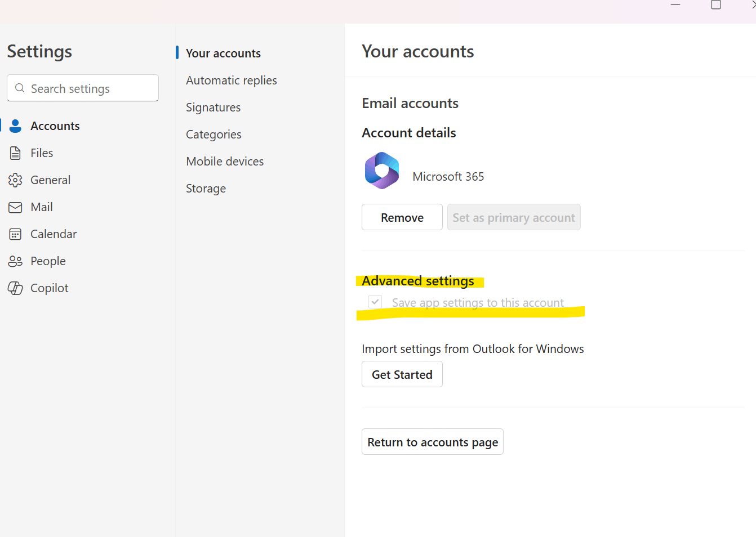Select the People sidebar icon
The width and height of the screenshot is (756, 537).
[x=15, y=261]
